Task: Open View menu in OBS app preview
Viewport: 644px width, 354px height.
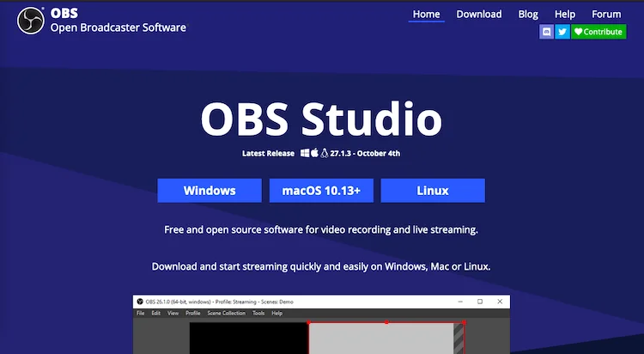Action: (173, 314)
